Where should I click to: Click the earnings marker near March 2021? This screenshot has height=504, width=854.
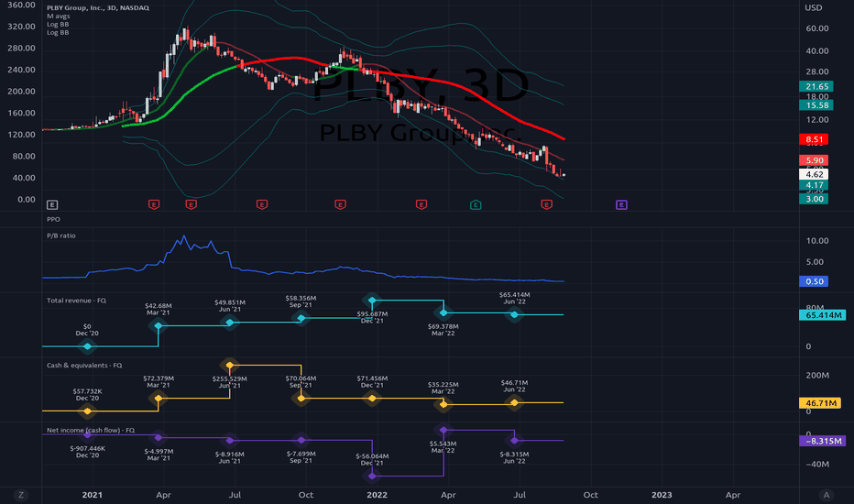154,205
